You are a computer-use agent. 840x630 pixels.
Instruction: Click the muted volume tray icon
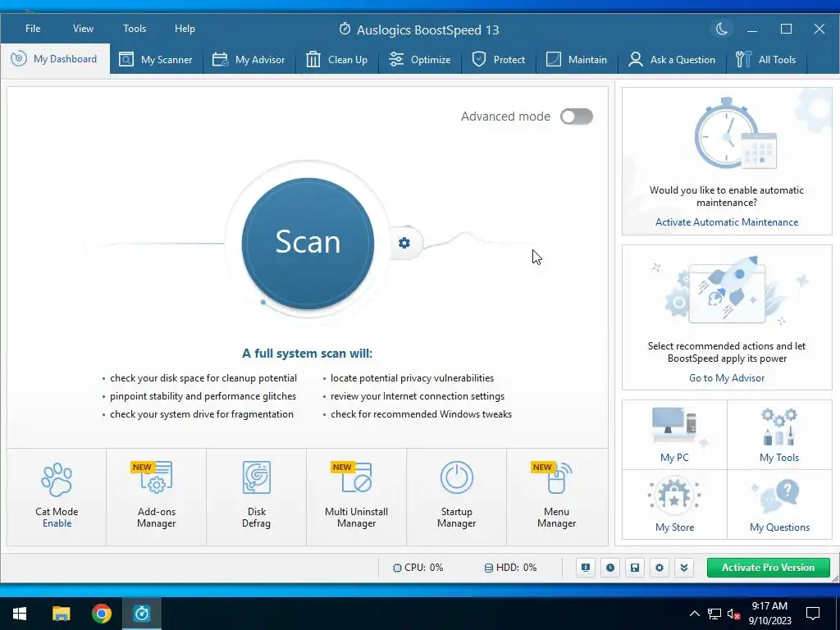(x=733, y=614)
